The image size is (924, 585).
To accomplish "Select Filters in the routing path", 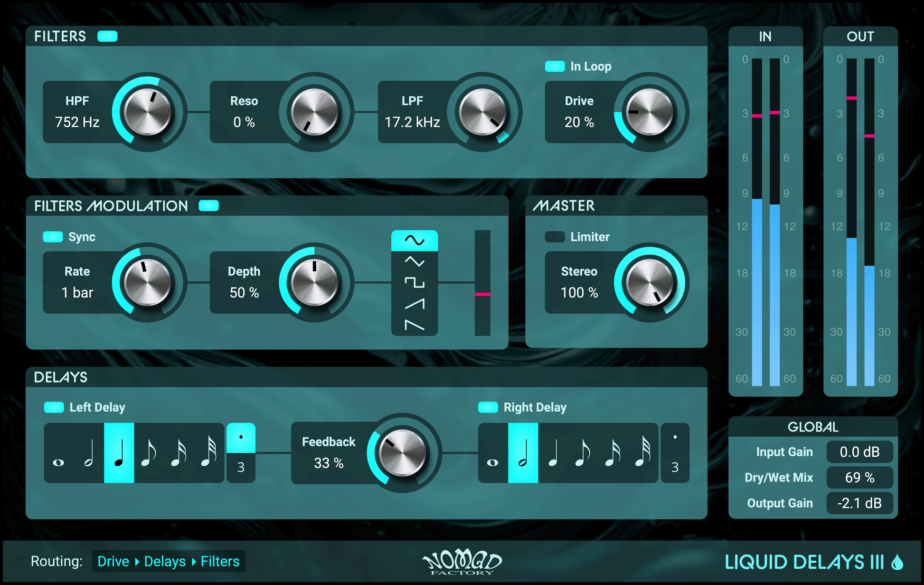I will (220, 561).
